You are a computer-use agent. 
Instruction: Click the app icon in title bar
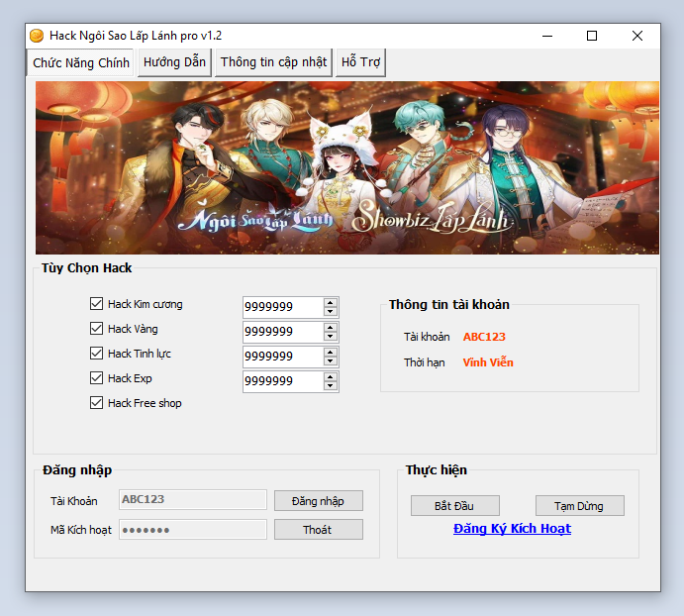click(x=37, y=36)
